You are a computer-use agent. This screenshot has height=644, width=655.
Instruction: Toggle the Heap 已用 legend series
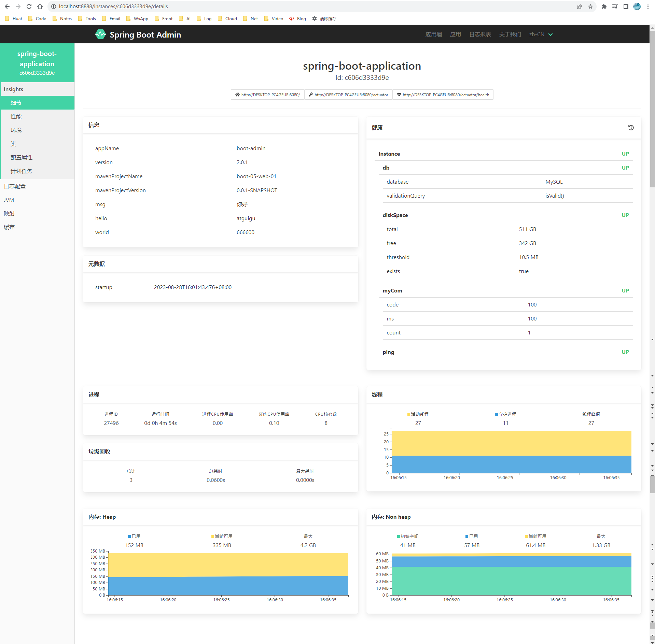(134, 536)
